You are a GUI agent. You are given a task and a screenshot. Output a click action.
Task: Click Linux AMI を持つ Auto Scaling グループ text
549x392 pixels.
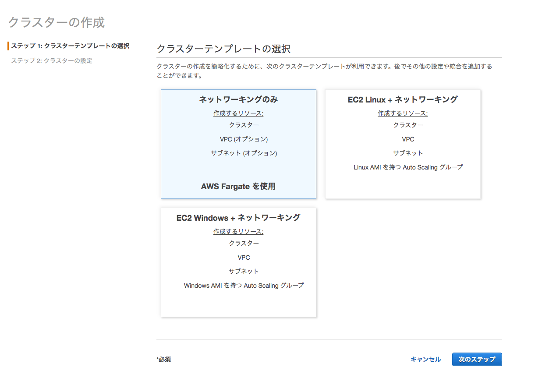pos(408,167)
